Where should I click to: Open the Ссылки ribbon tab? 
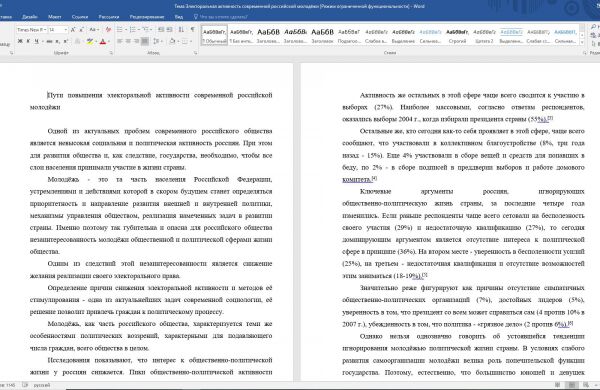pyautogui.click(x=80, y=17)
